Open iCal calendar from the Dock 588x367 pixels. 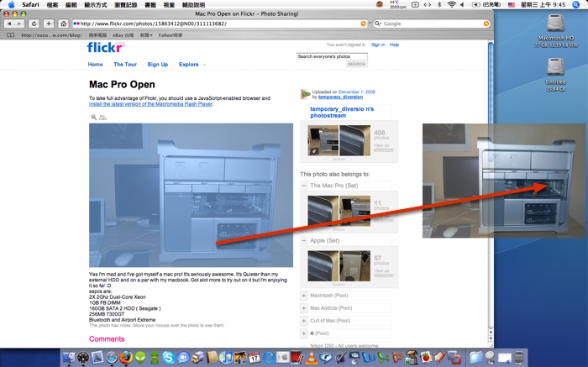(x=255, y=357)
